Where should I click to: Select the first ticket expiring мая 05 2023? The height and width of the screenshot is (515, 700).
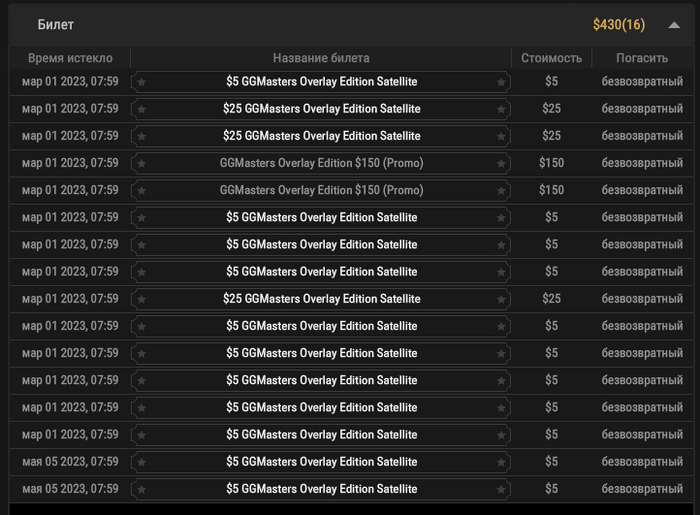pyautogui.click(x=321, y=462)
